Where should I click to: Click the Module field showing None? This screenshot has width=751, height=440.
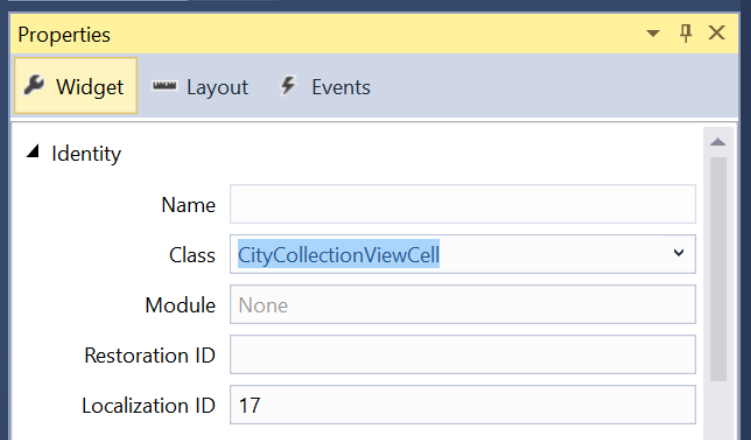click(x=463, y=305)
